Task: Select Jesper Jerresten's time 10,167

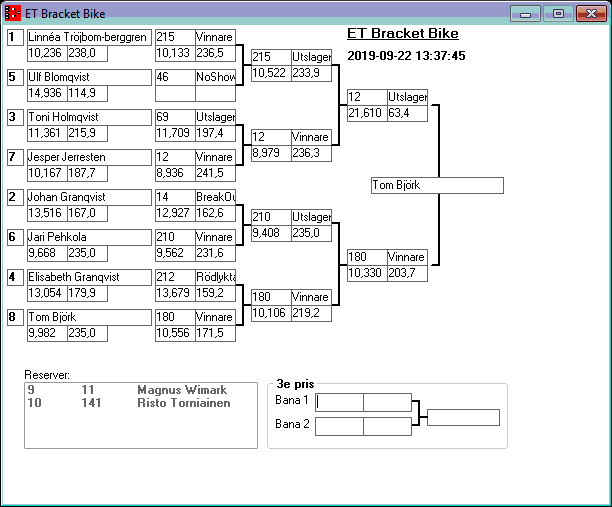Action: tap(46, 173)
